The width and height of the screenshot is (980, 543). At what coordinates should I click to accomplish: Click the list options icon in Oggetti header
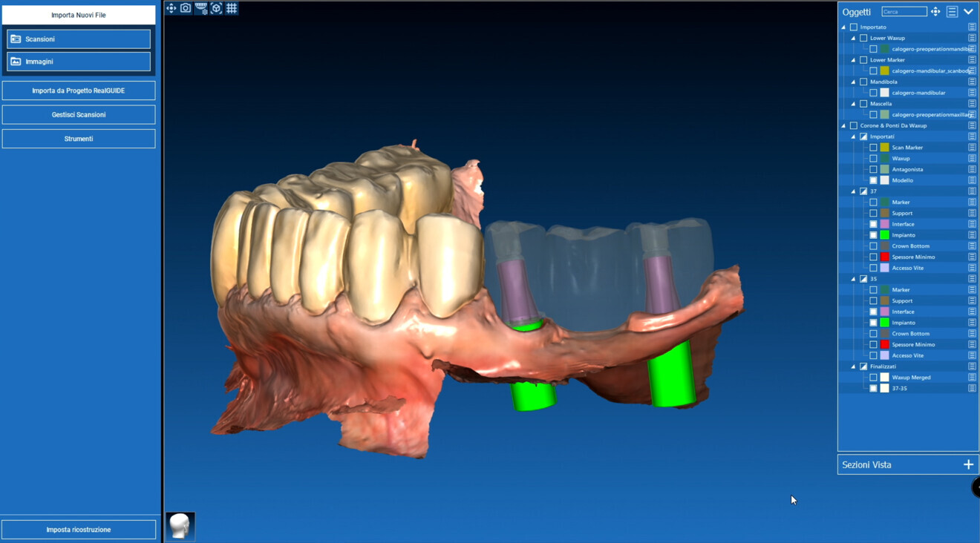(952, 12)
